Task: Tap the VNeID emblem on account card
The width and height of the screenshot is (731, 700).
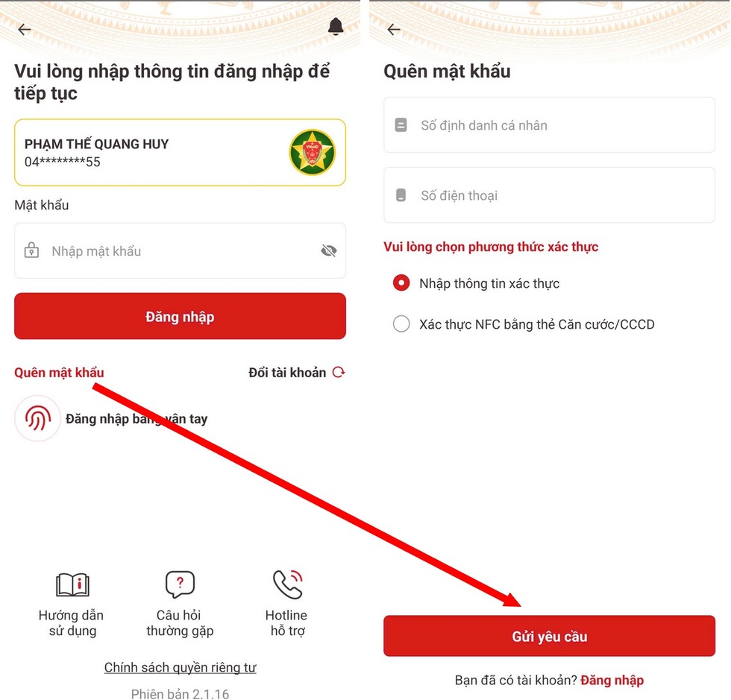Action: (x=312, y=152)
